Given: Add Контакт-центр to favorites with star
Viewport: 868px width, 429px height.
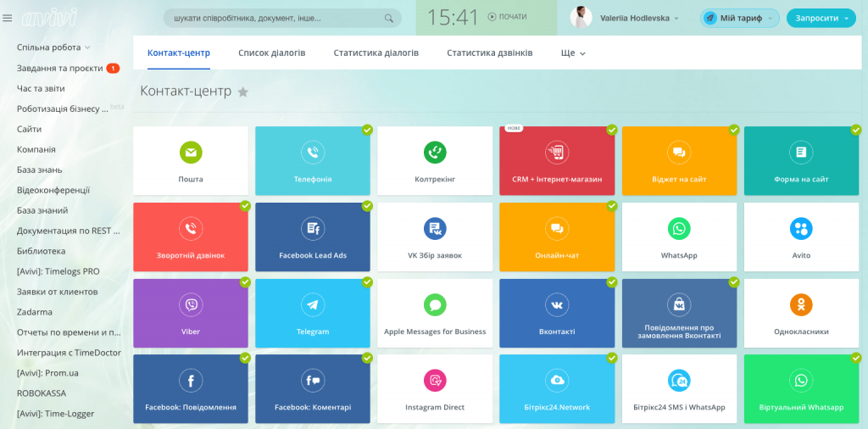Looking at the screenshot, I should point(242,92).
